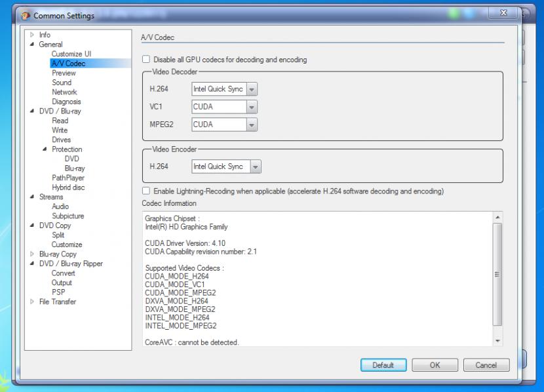Viewport: 544px width, 392px height.
Task: Select Subpicture under Streams
Action: pyautogui.click(x=68, y=216)
